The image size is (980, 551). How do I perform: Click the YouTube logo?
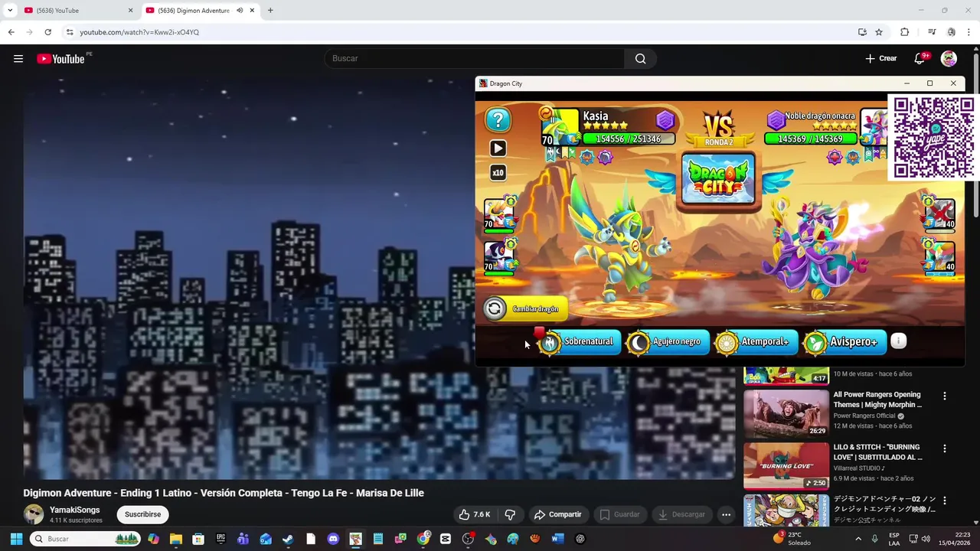coord(60,59)
